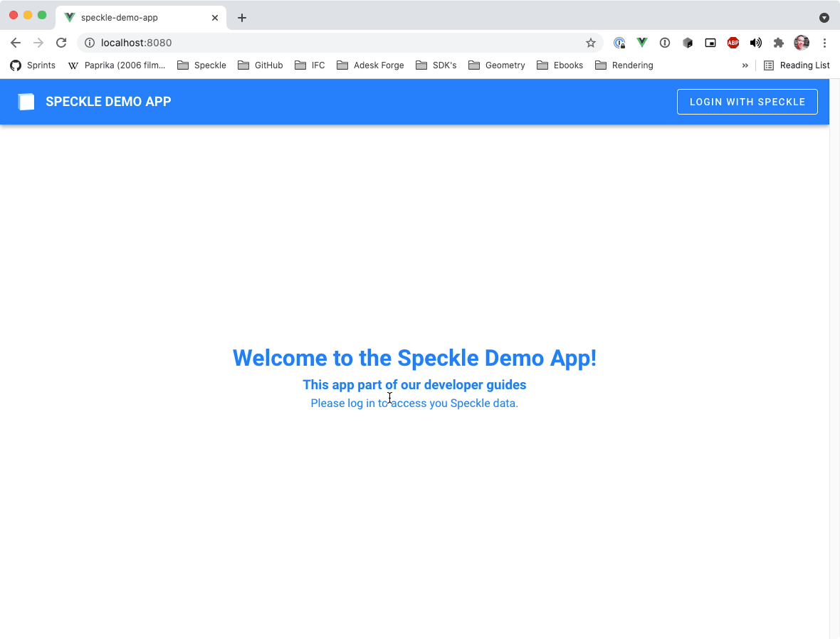The height and width of the screenshot is (639, 840).
Task: Click the dark cube extension icon
Action: click(688, 43)
